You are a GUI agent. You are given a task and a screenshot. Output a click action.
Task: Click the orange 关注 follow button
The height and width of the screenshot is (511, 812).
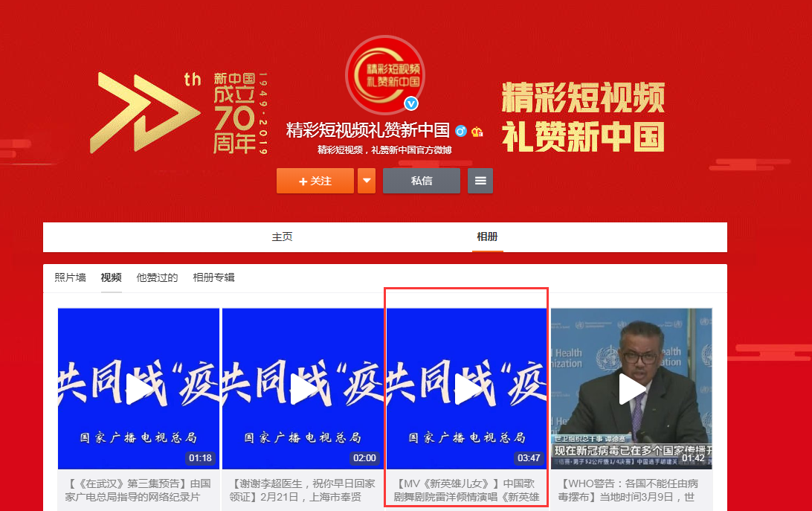(315, 181)
